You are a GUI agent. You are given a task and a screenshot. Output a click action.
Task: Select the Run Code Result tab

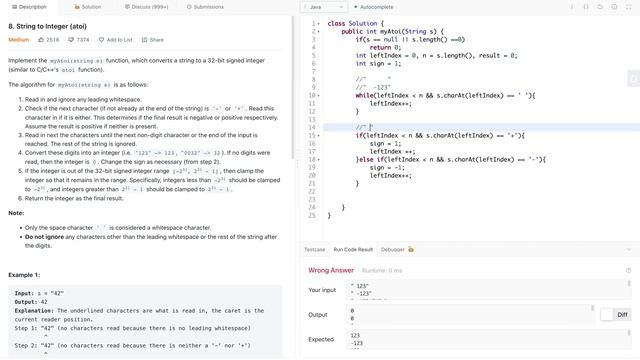[353, 249]
